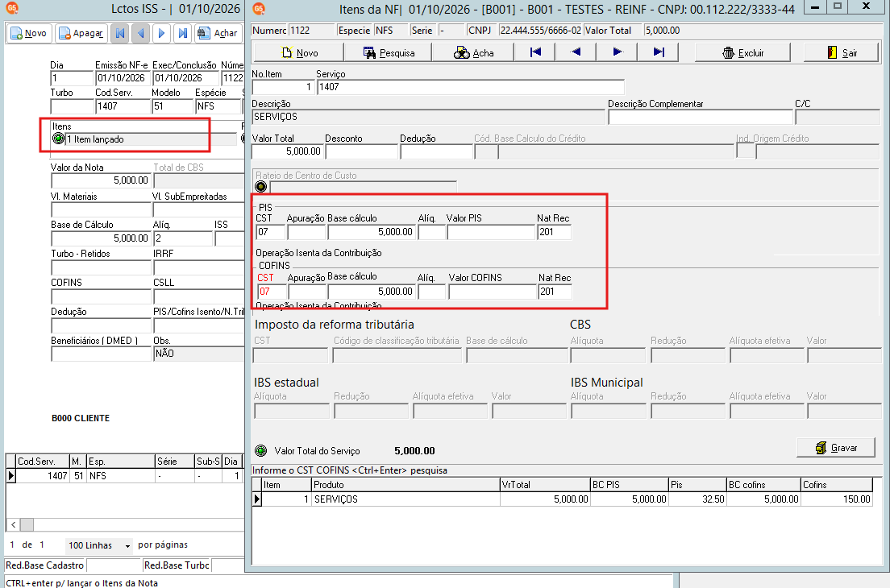Click Valor PIS input field

[x=491, y=232]
